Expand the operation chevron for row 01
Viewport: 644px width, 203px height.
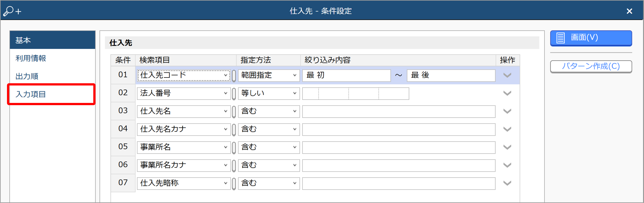[507, 75]
